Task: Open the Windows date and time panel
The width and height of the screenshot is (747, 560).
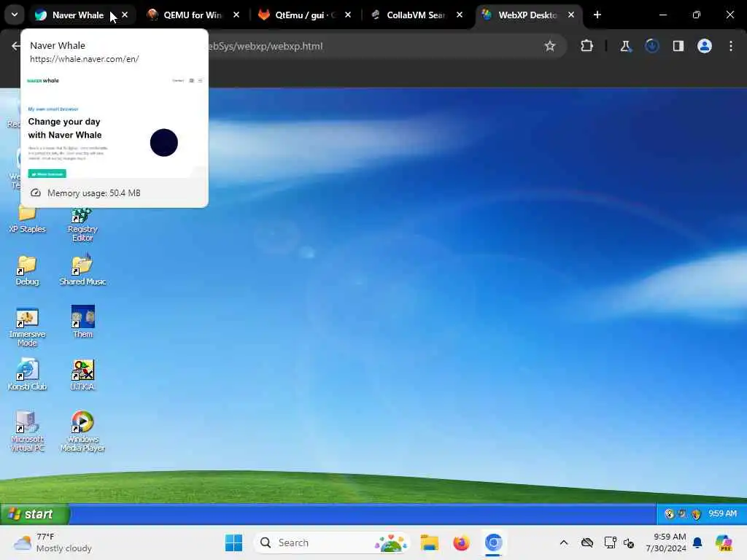Action: (665, 542)
